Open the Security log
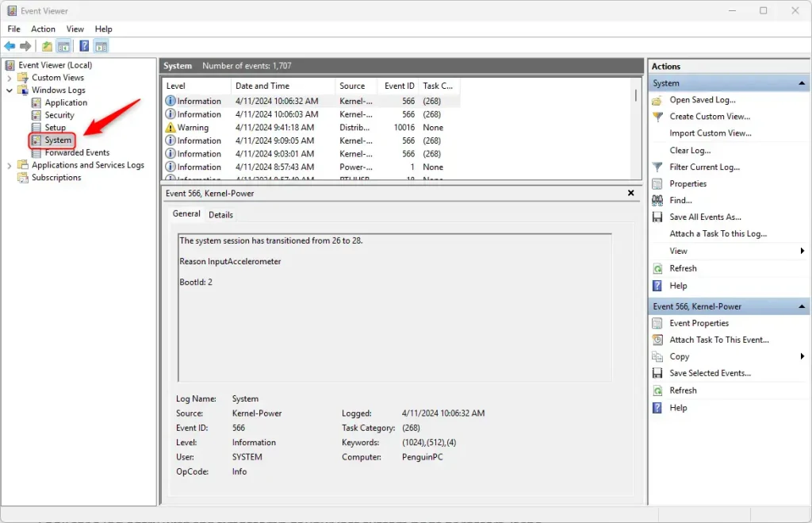812x523 pixels. [x=59, y=115]
